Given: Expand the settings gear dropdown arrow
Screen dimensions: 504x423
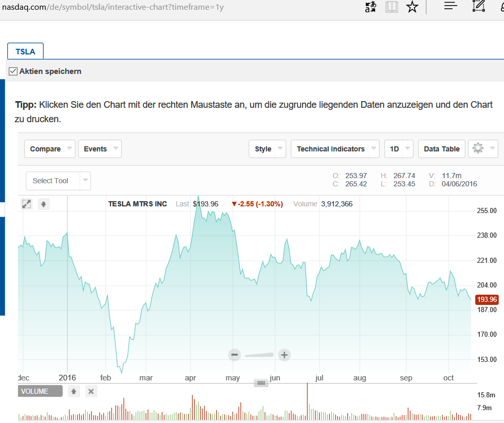Looking at the screenshot, I should pyautogui.click(x=492, y=148).
